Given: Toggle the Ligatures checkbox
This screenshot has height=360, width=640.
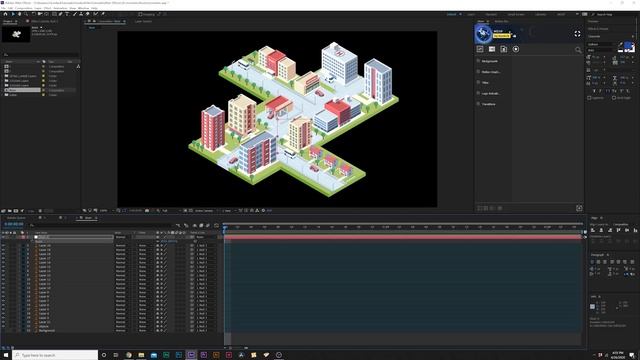Looking at the screenshot, I should pos(589,98).
